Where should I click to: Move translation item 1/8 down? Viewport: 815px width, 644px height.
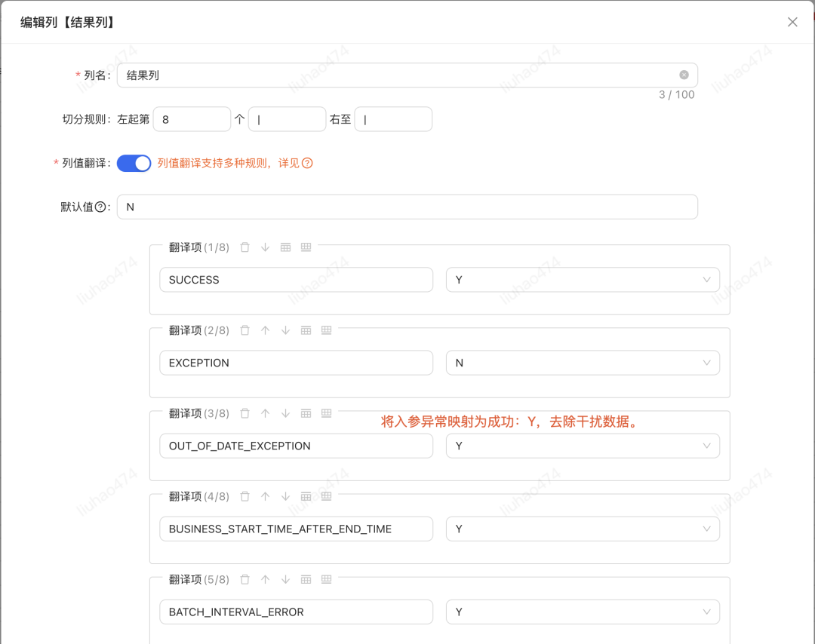pyautogui.click(x=265, y=247)
